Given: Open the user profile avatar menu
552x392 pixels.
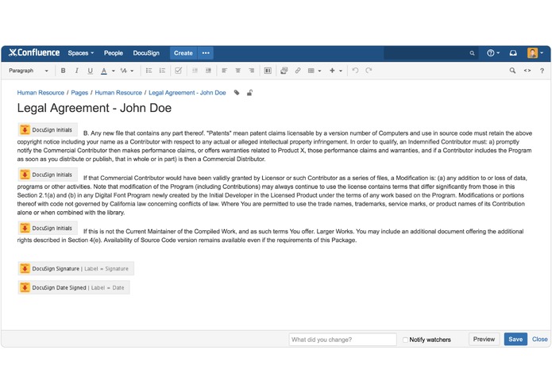Looking at the screenshot, I should [535, 53].
